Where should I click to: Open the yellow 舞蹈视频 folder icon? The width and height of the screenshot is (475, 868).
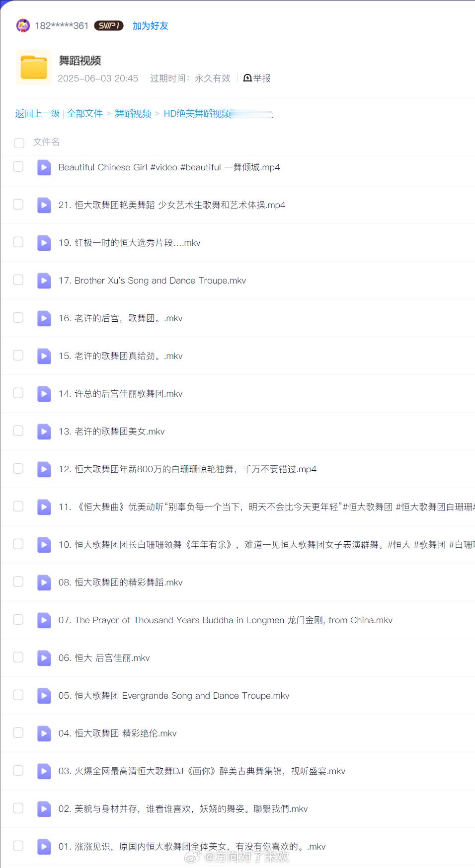tap(34, 67)
